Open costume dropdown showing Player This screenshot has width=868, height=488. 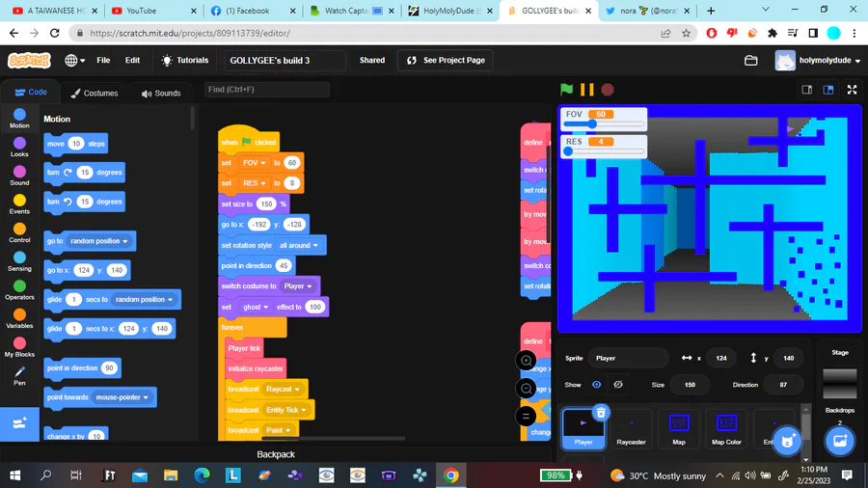click(x=298, y=286)
